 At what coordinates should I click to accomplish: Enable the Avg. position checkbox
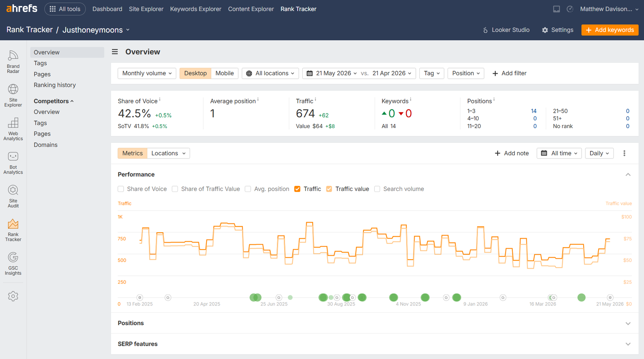(x=248, y=189)
